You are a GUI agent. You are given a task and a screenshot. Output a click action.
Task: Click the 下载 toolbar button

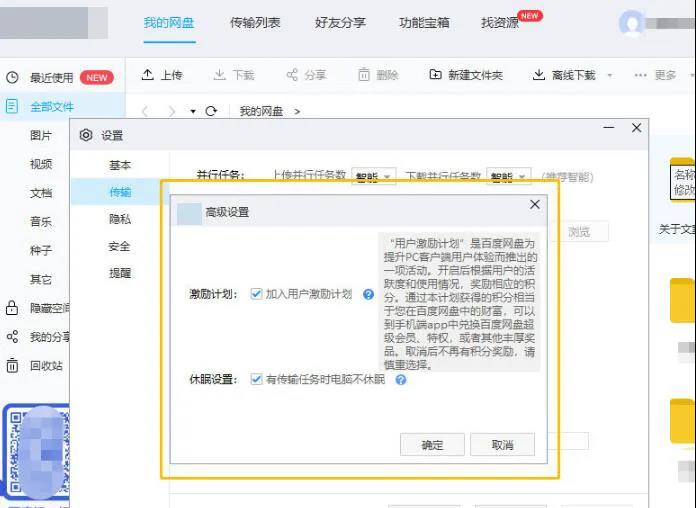click(x=234, y=75)
